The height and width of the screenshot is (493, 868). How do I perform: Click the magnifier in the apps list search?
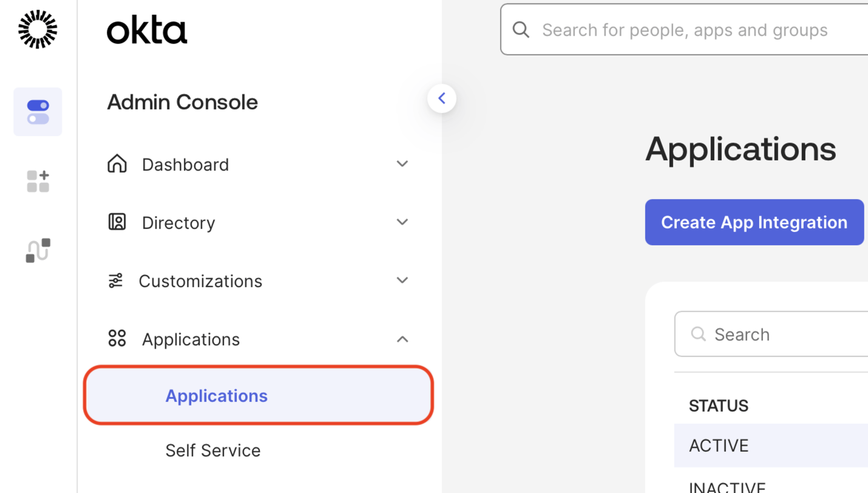coord(698,334)
